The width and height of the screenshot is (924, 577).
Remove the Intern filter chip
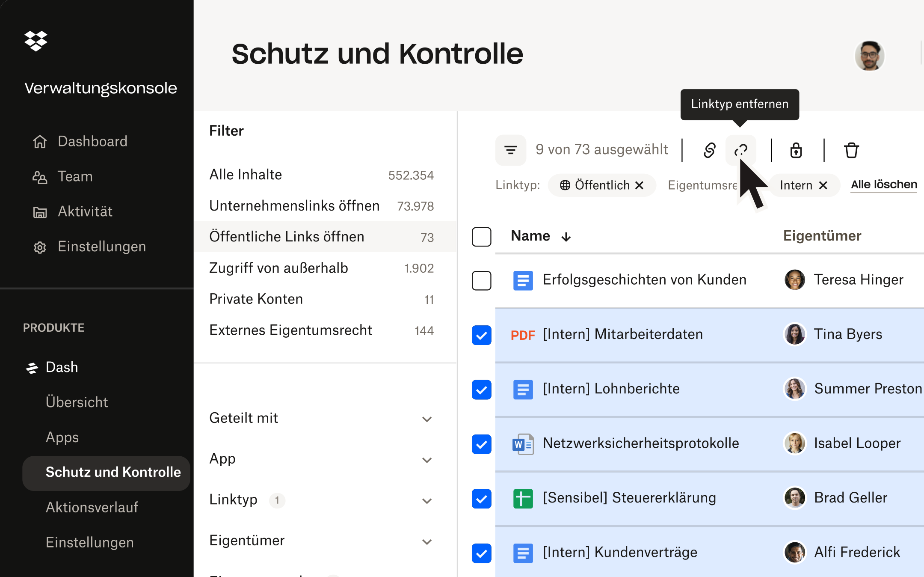pos(823,185)
